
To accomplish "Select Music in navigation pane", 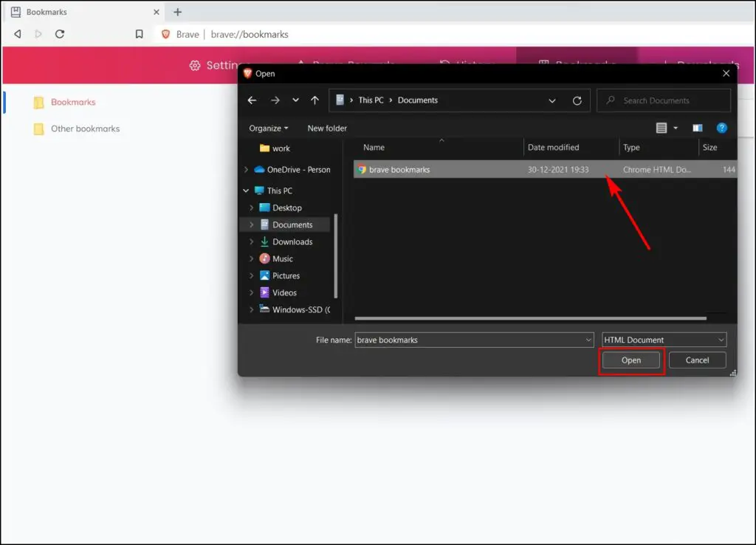I will (x=276, y=259).
